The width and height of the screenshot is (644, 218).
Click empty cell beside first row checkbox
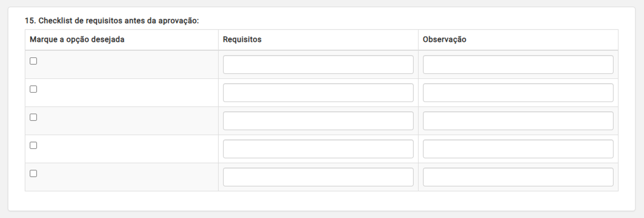pos(127,65)
